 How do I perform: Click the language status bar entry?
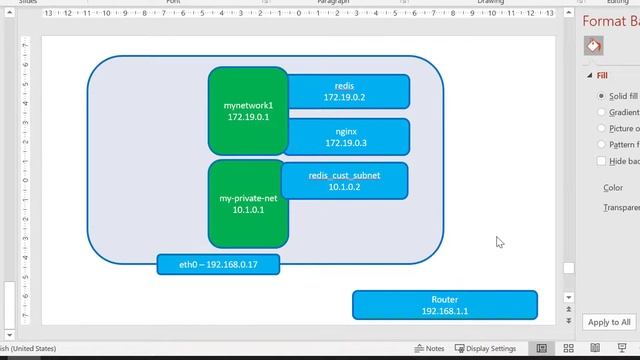28,349
